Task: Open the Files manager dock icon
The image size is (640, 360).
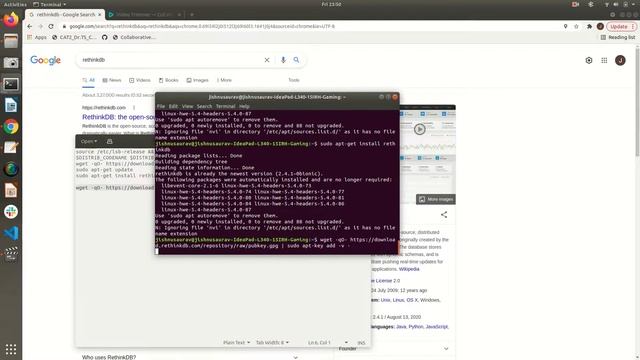Action: (11, 41)
